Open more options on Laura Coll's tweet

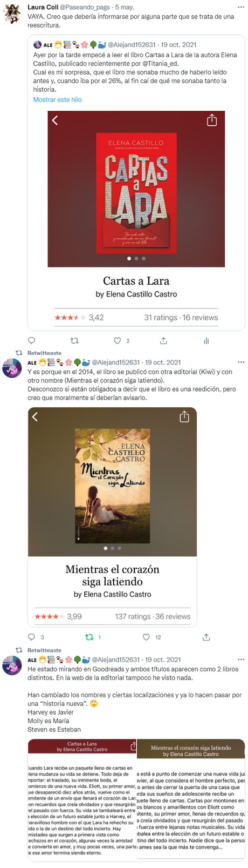241,8
